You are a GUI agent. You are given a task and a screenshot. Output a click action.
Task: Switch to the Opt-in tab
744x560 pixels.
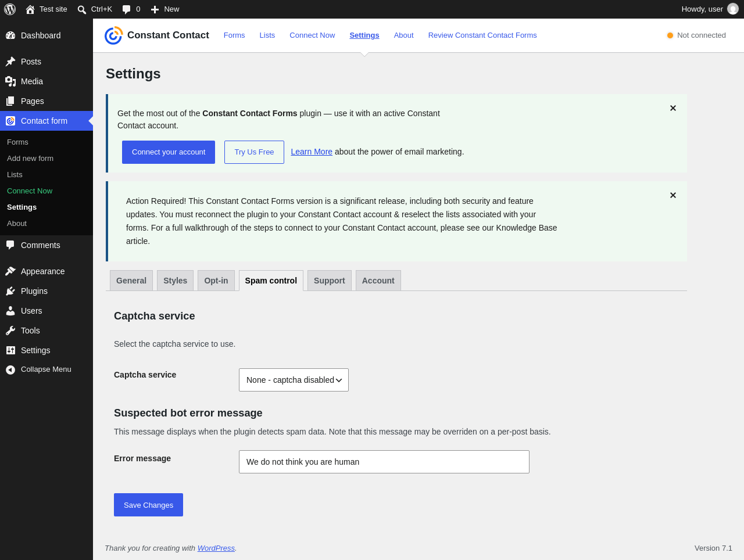click(x=216, y=281)
